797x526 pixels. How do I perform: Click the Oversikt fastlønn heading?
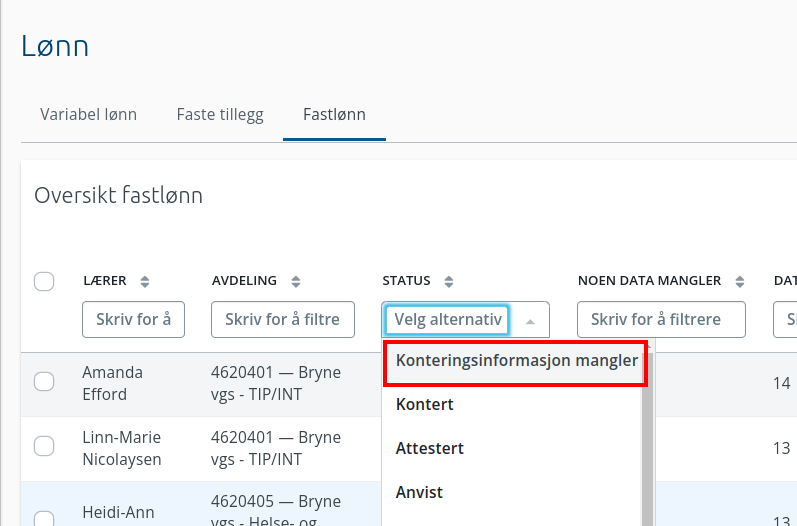pos(118,196)
